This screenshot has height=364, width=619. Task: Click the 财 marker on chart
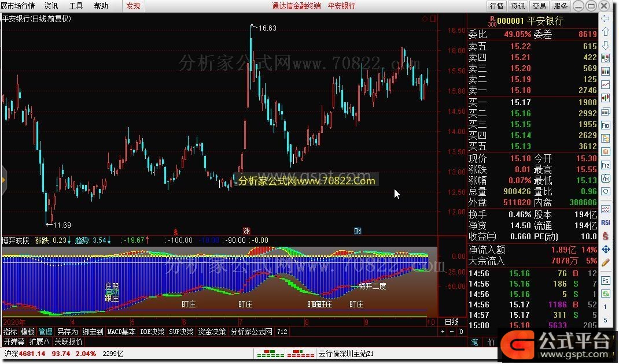358,231
